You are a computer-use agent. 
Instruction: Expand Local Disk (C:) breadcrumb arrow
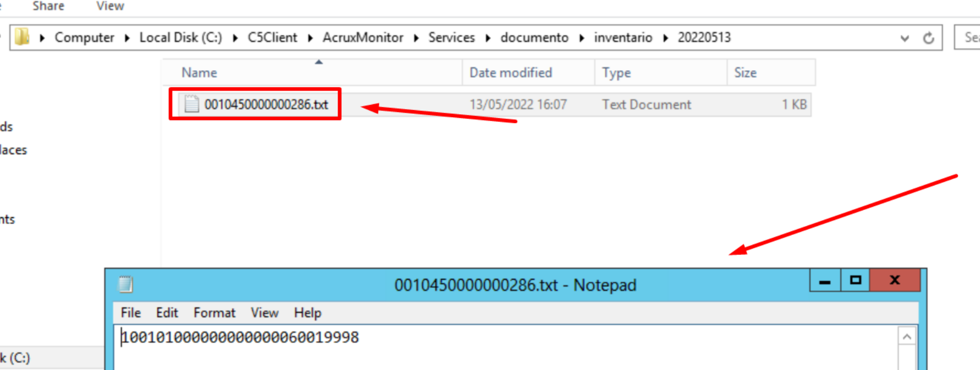pos(235,38)
